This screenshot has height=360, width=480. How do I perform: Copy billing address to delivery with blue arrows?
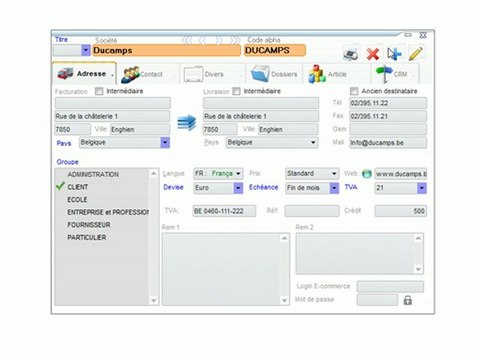pyautogui.click(x=187, y=123)
